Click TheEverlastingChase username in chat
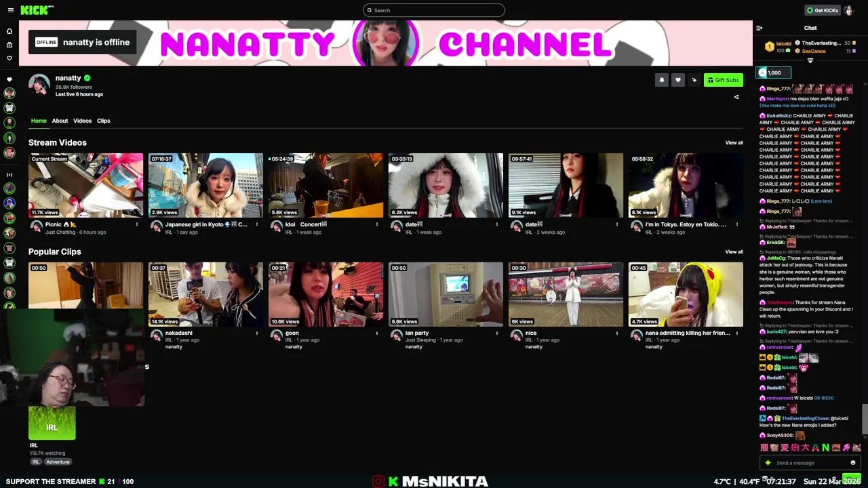 tap(805, 418)
